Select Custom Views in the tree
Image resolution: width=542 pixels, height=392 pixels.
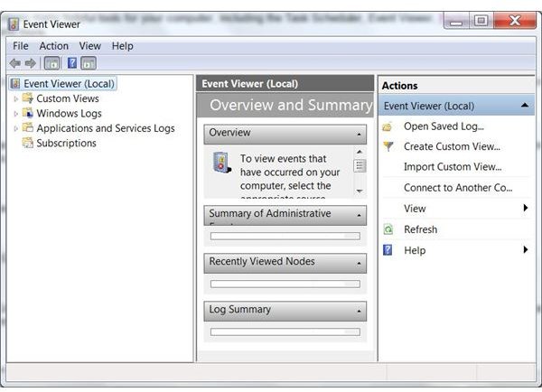[68, 98]
